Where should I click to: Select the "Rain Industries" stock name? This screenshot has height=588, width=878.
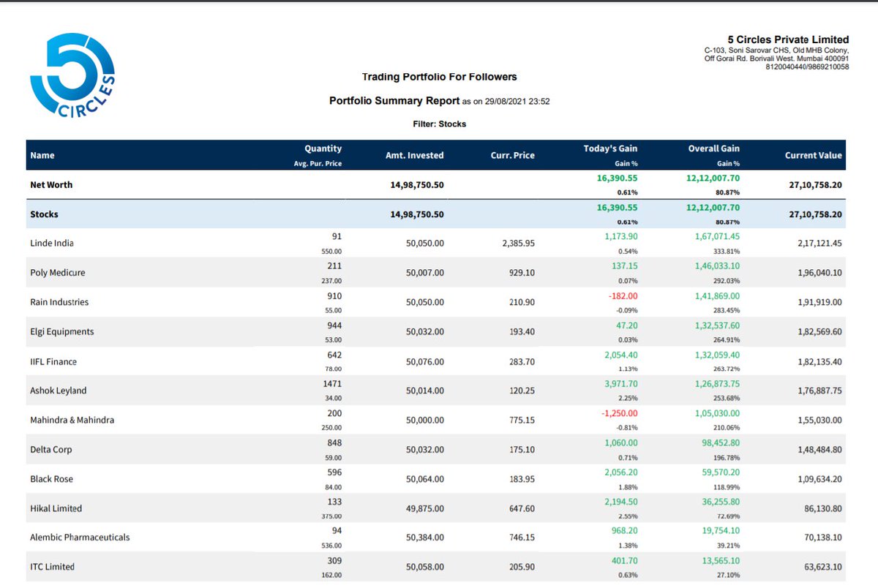(60, 302)
